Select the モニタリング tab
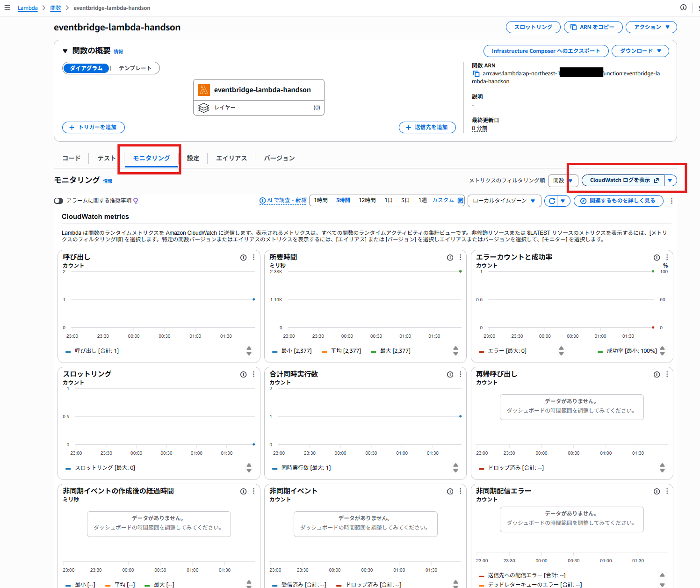 (152, 158)
